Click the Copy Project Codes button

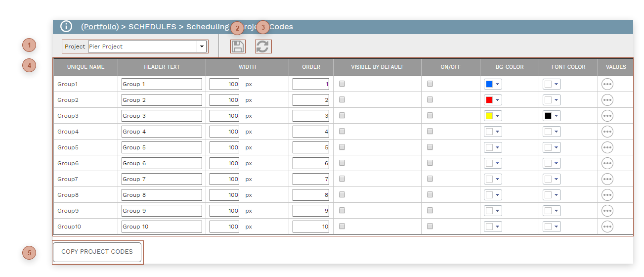click(97, 252)
